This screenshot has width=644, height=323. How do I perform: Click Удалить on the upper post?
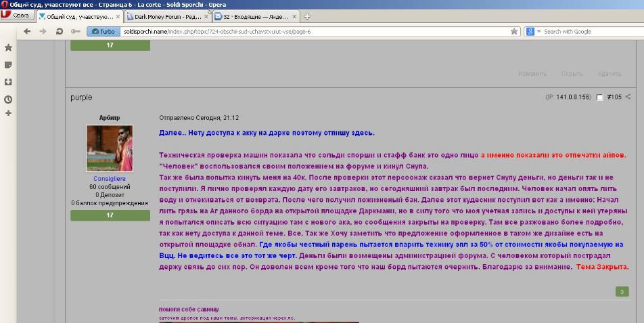click(609, 74)
